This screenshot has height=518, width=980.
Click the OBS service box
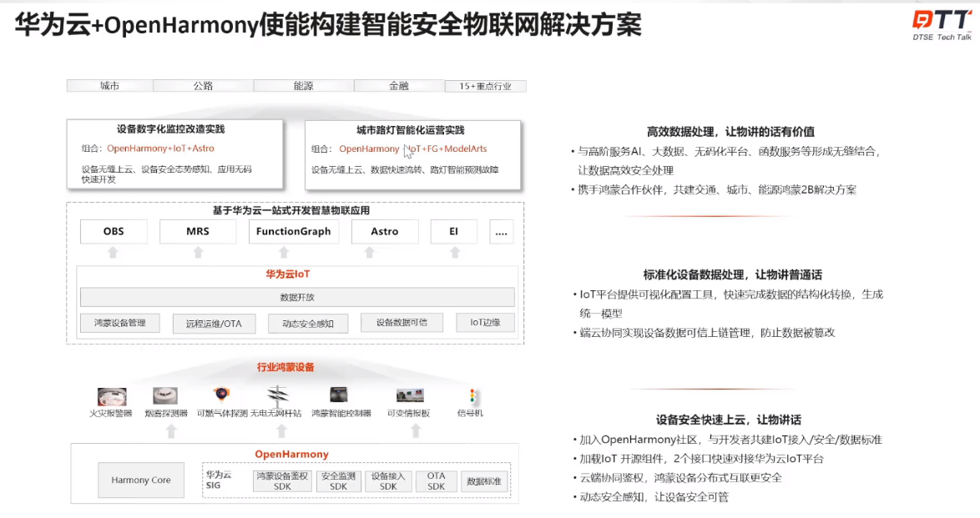click(x=114, y=231)
